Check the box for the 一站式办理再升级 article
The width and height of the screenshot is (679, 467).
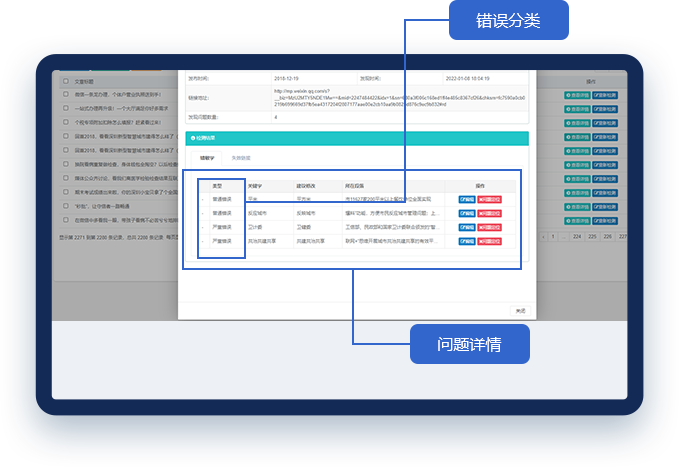[66, 108]
